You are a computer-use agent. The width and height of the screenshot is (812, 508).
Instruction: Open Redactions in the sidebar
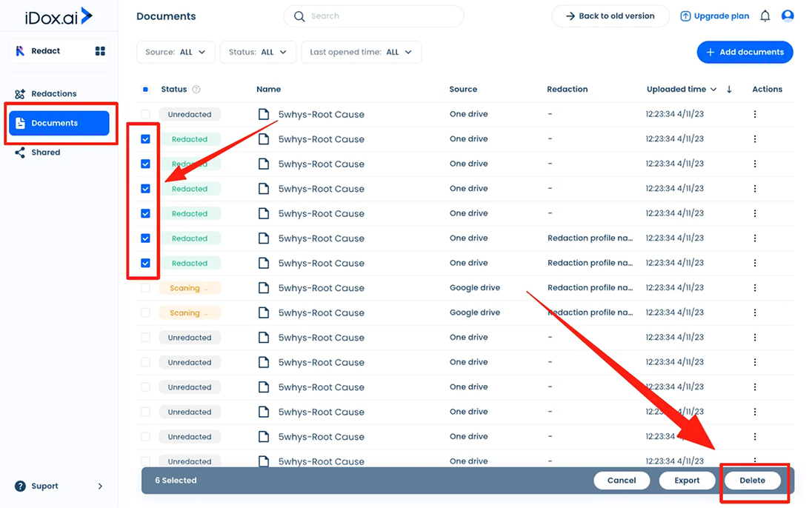(53, 94)
